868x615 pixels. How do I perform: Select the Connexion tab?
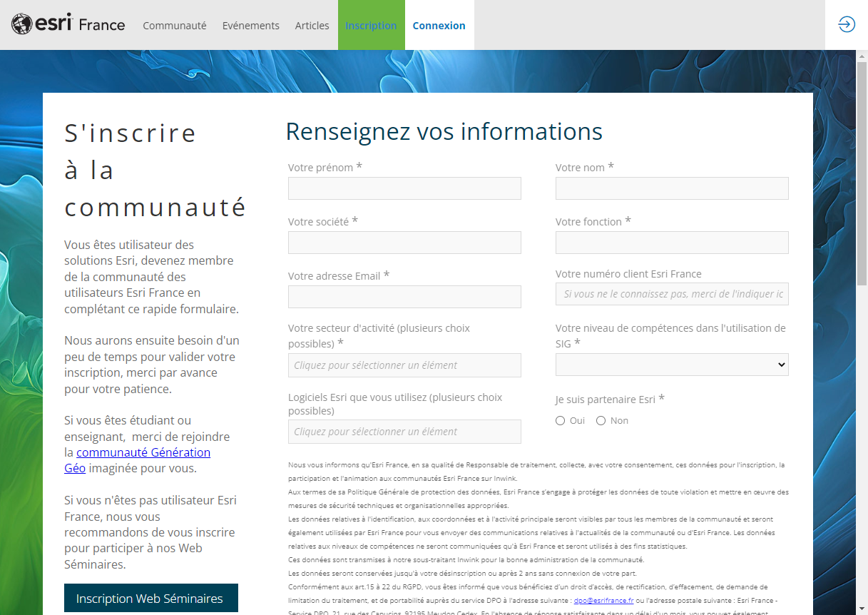tap(439, 25)
